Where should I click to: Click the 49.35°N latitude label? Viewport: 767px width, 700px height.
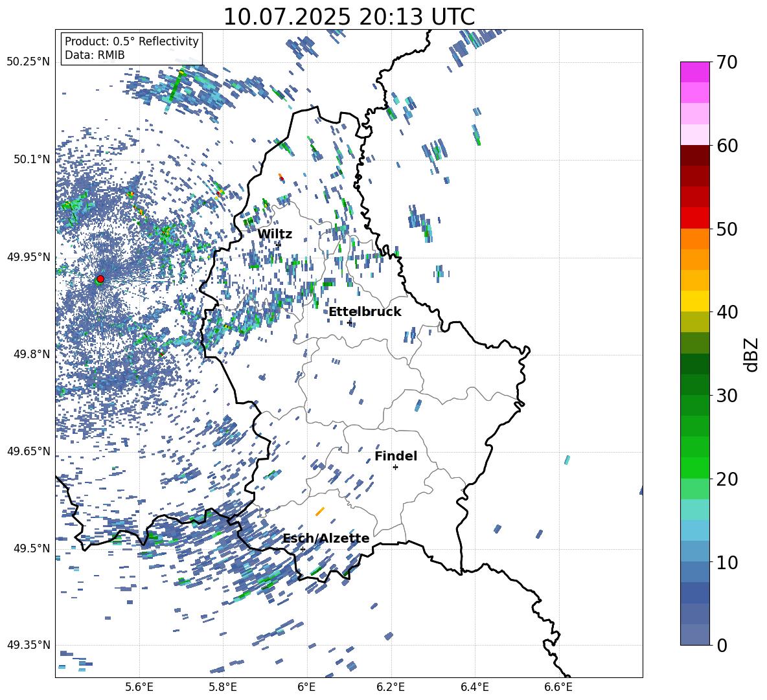point(29,645)
